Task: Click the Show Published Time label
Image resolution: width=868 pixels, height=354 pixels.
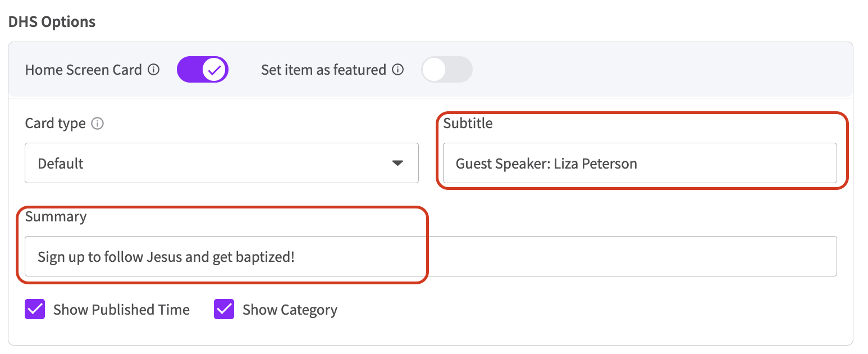Action: (121, 310)
